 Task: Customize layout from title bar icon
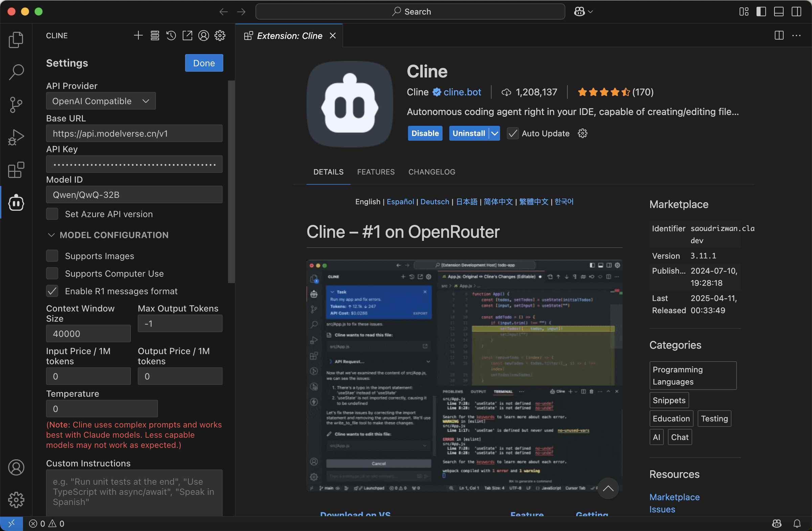744,11
